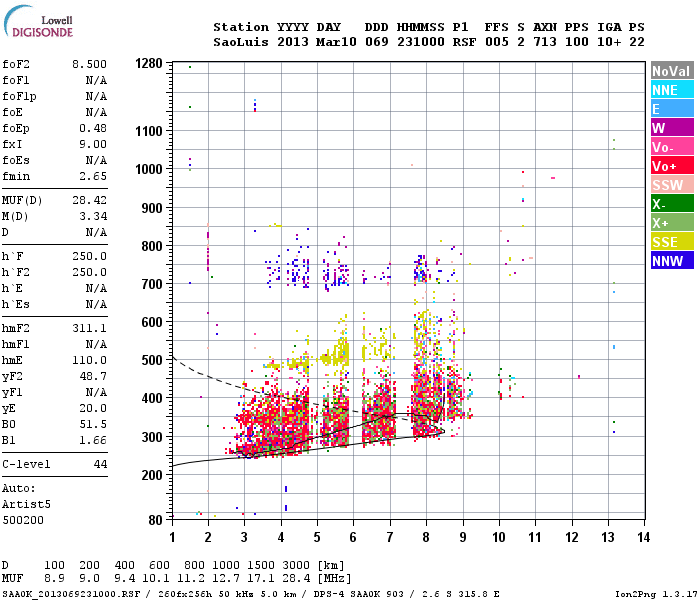Click the SAA0K_2013069231000.RSF file name
Screen dimensions: 700x600
(71, 594)
